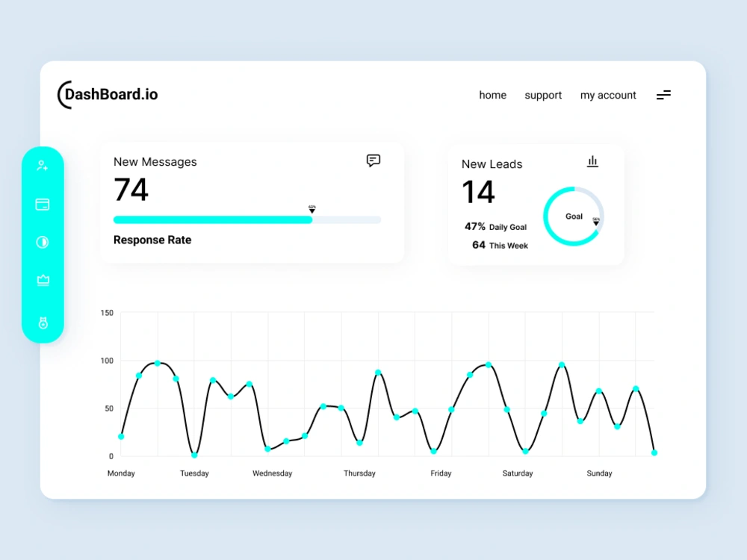Toggle the half-circle contrast sidebar icon
The height and width of the screenshot is (560, 747).
[x=43, y=243]
